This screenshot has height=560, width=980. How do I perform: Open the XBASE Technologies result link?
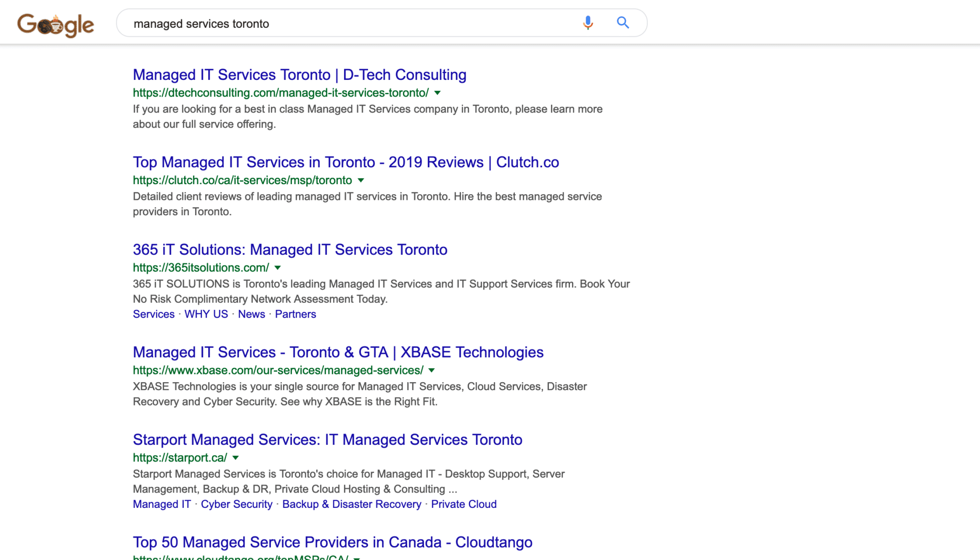[338, 352]
